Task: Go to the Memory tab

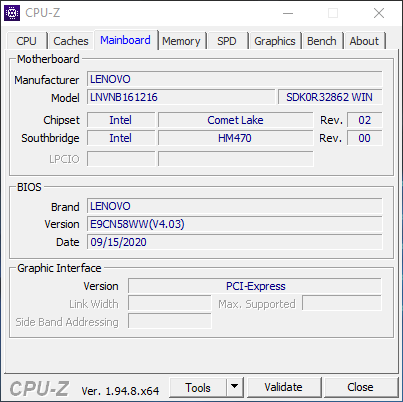Action: tap(181, 41)
